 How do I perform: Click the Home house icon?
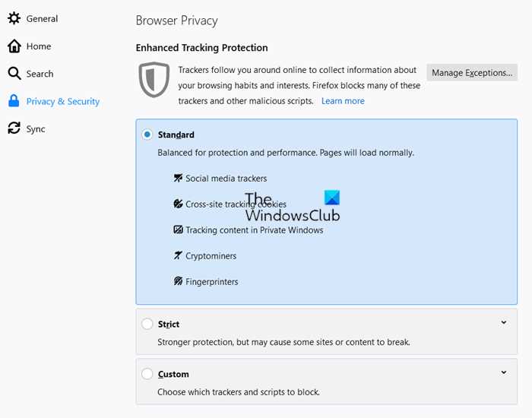(14, 46)
